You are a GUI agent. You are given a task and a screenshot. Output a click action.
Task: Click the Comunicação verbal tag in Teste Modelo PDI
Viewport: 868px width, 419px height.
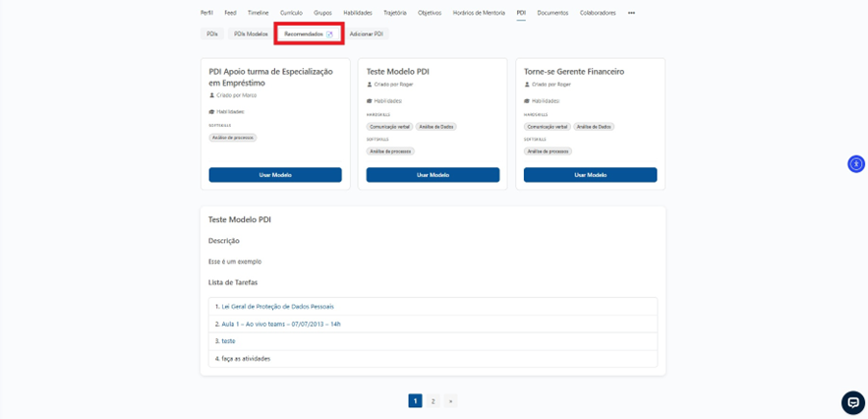click(389, 127)
